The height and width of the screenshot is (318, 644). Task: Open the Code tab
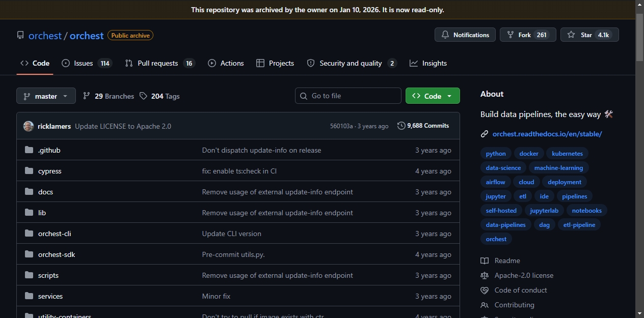35,63
